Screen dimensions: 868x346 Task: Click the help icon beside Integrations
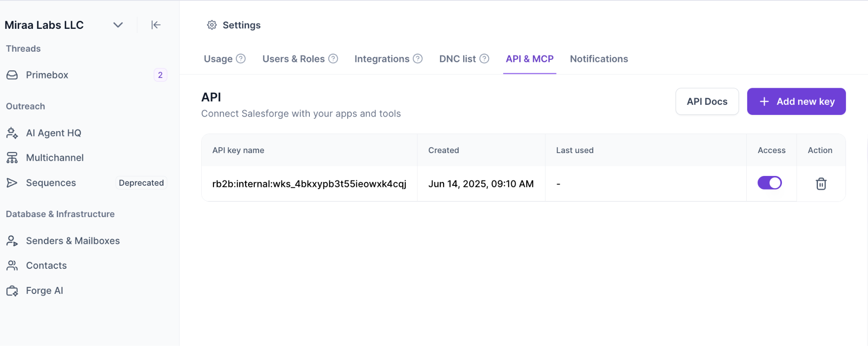pyautogui.click(x=418, y=59)
